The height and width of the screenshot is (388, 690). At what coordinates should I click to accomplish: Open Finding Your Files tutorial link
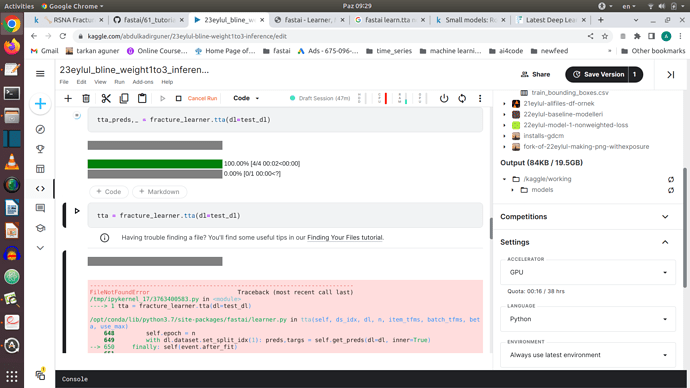(345, 238)
